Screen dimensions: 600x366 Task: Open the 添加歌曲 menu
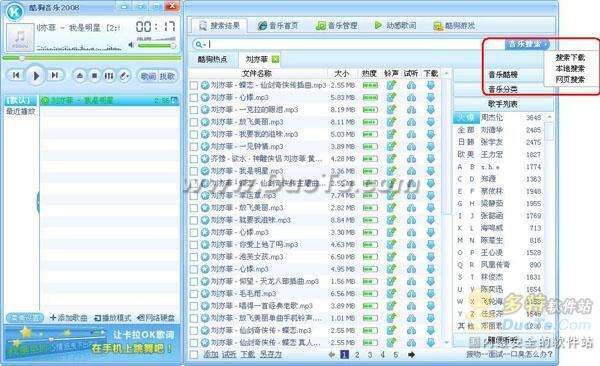pyautogui.click(x=69, y=318)
